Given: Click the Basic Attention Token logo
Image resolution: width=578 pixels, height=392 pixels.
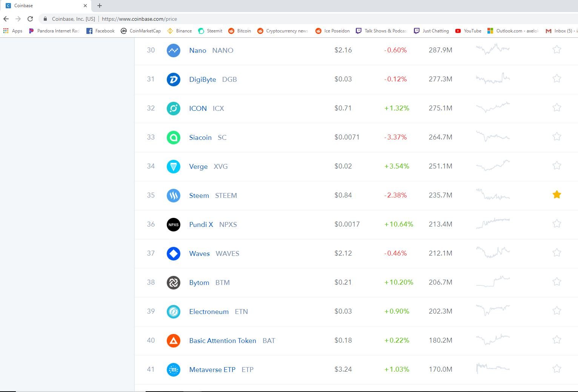Looking at the screenshot, I should point(174,341).
